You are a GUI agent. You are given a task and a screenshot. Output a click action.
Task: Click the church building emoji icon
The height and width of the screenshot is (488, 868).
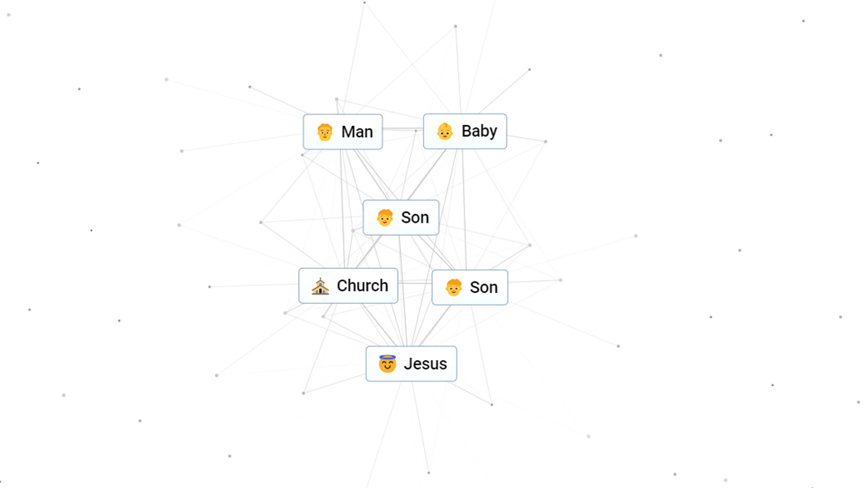[320, 286]
